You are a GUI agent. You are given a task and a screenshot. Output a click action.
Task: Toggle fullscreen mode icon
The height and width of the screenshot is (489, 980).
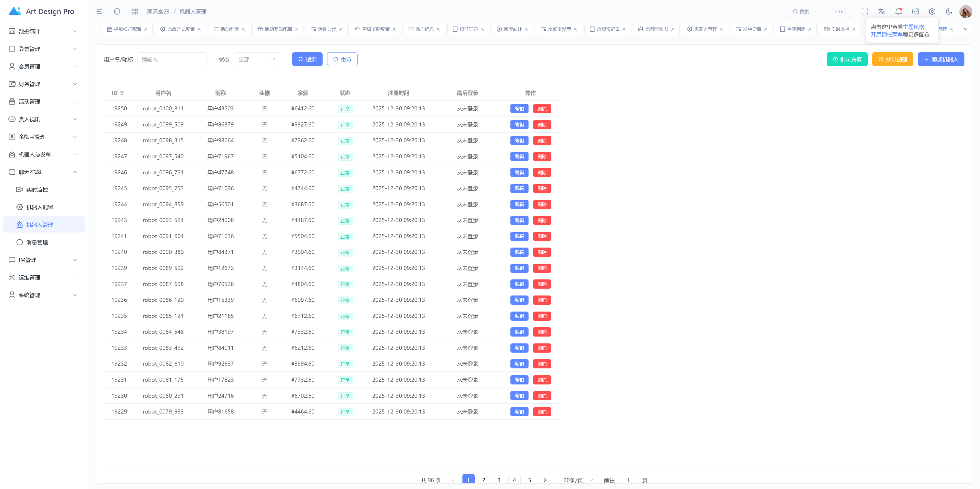pos(865,11)
